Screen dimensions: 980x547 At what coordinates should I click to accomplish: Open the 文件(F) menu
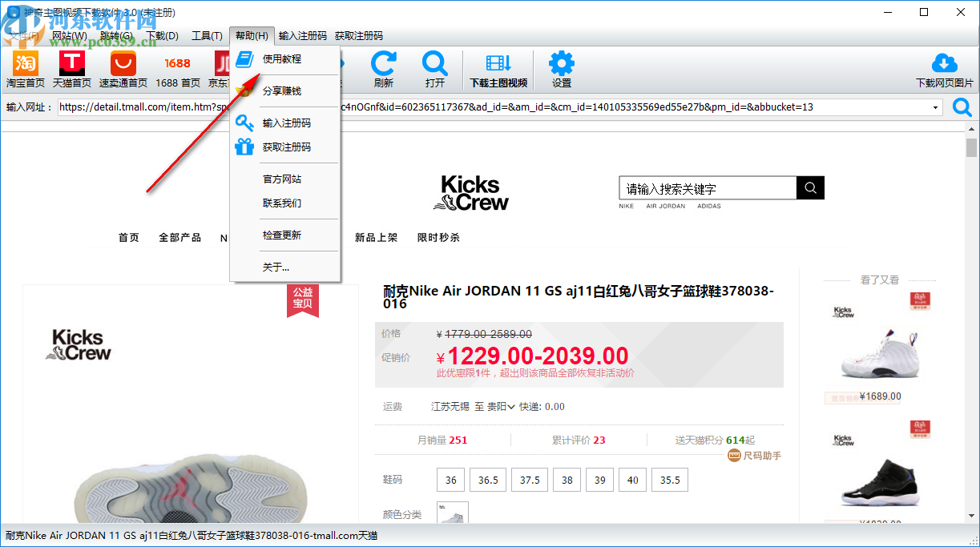click(x=22, y=35)
